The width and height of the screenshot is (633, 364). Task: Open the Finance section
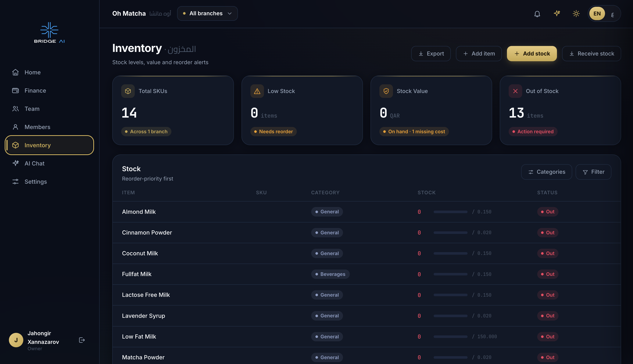click(50, 90)
